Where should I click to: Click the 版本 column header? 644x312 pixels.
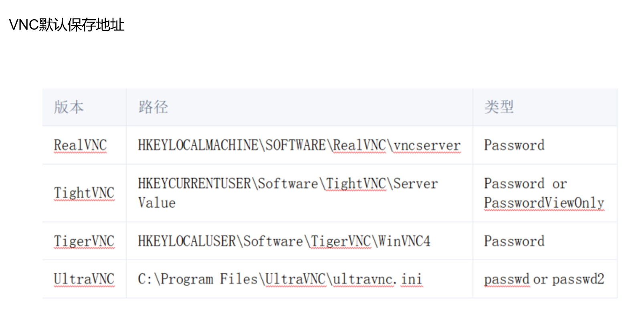point(69,107)
